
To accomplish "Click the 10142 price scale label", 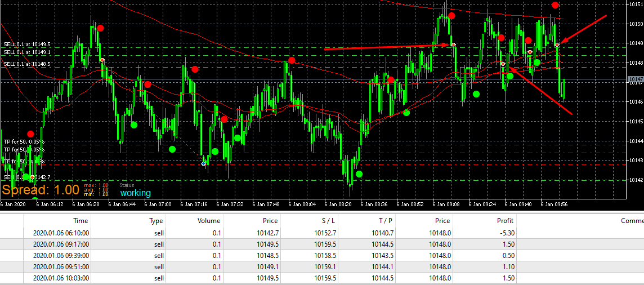I will [x=636, y=180].
